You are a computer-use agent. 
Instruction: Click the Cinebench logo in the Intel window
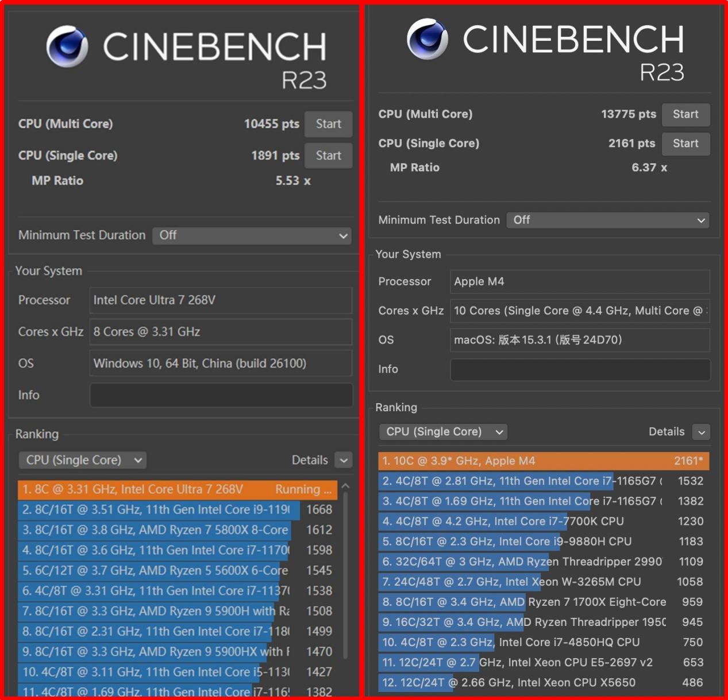67,47
